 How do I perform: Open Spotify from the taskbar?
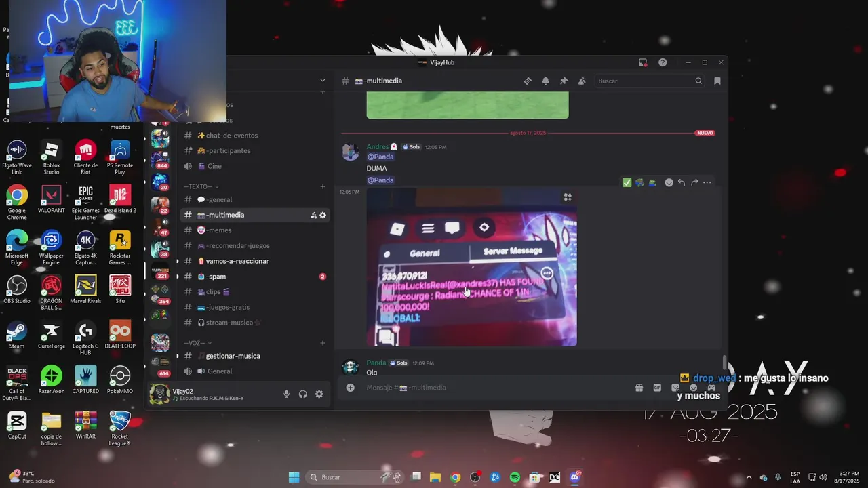[x=515, y=477]
